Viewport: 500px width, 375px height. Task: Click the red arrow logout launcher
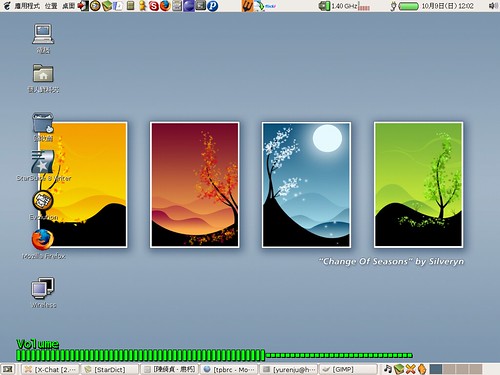[83, 6]
